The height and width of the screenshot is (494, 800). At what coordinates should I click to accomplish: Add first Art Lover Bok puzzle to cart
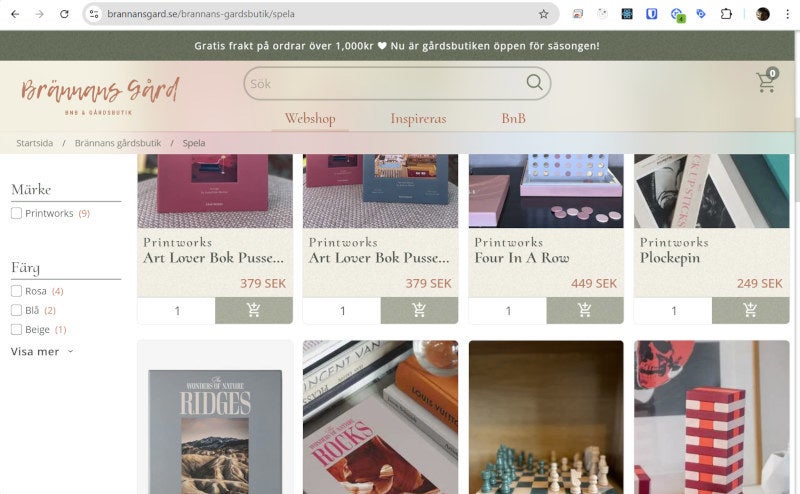click(x=253, y=310)
